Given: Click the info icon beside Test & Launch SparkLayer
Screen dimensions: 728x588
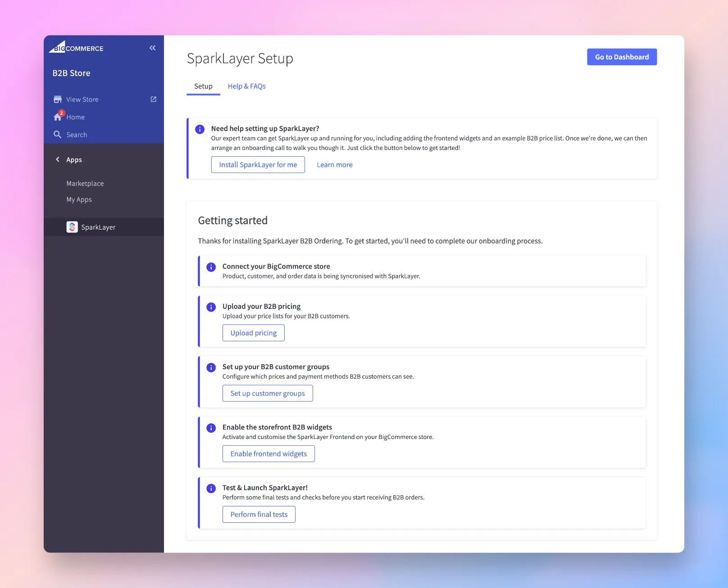Looking at the screenshot, I should (211, 488).
